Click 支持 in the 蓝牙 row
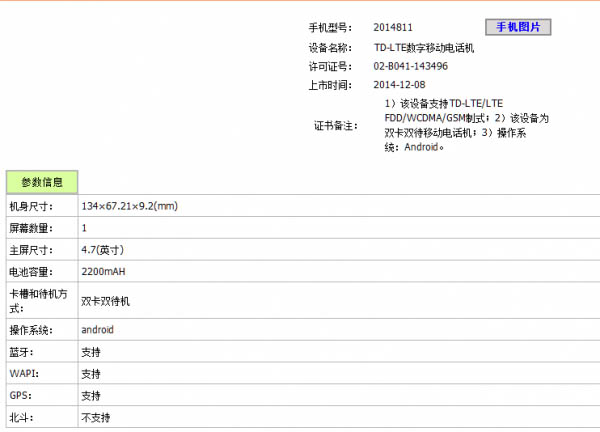This screenshot has width=600, height=432. coord(91,352)
